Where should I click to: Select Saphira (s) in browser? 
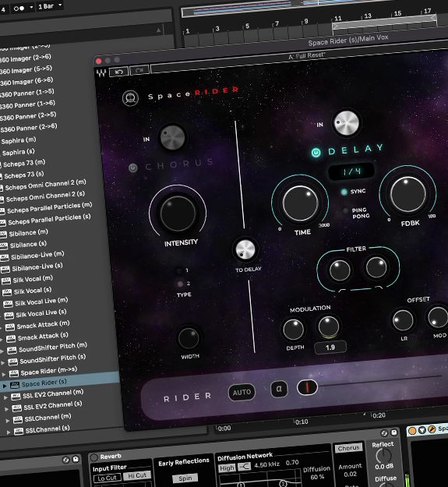19,152
